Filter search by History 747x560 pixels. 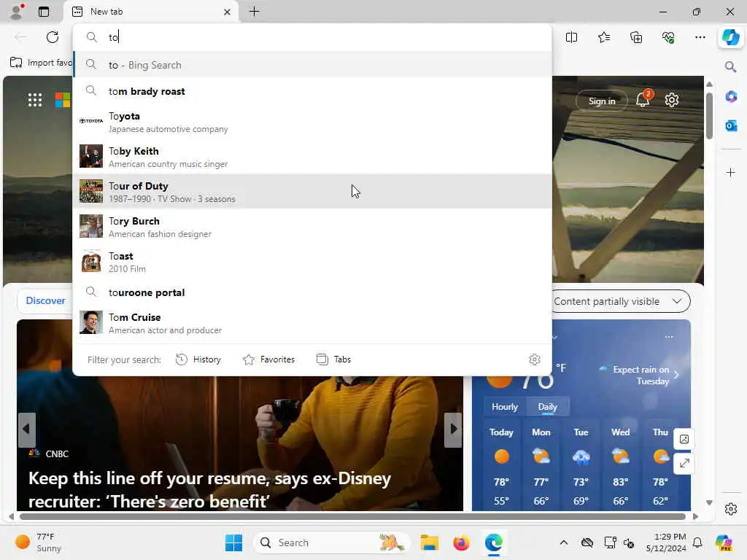tap(198, 359)
